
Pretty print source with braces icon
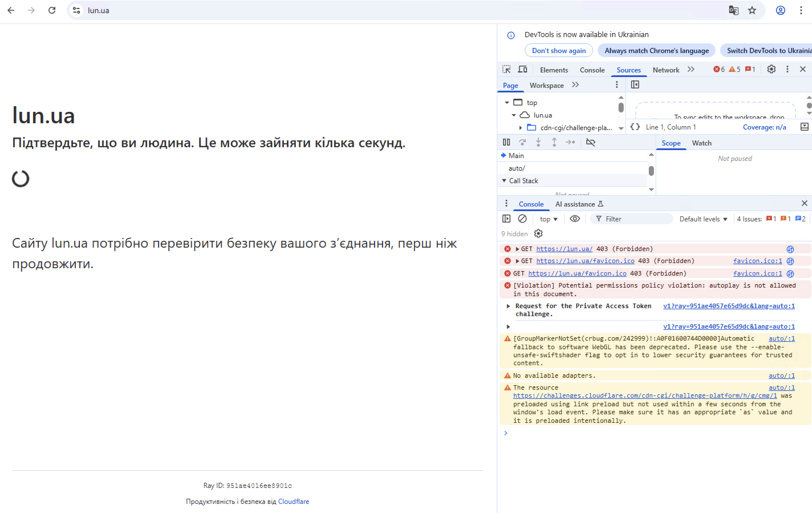click(x=635, y=127)
